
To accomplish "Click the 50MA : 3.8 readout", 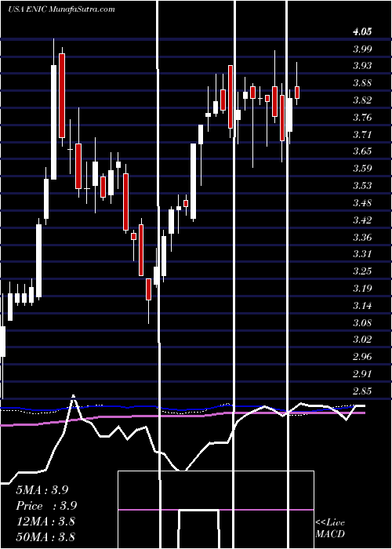I will point(45,536).
